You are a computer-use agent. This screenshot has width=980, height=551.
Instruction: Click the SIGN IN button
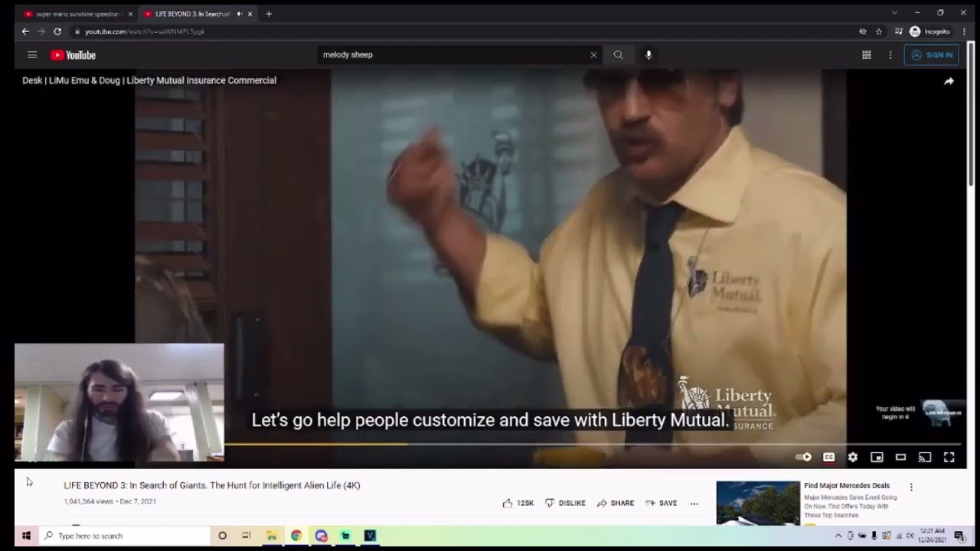(x=932, y=55)
